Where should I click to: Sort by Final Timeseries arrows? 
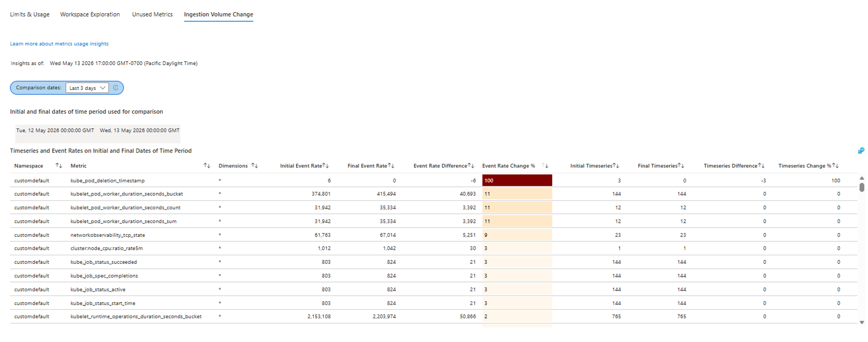(x=681, y=166)
